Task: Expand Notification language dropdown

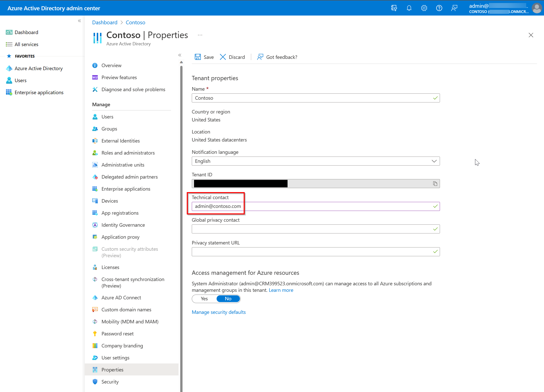Action: pyautogui.click(x=434, y=161)
